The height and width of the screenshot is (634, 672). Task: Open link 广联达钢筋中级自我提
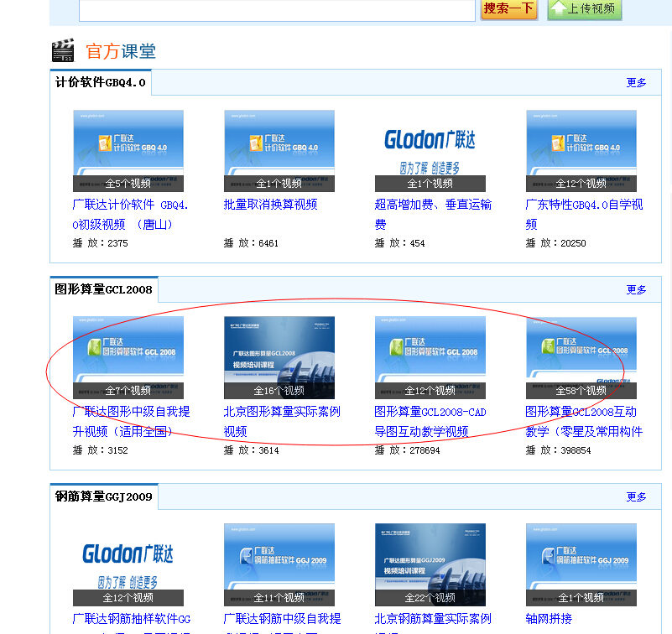(x=283, y=619)
